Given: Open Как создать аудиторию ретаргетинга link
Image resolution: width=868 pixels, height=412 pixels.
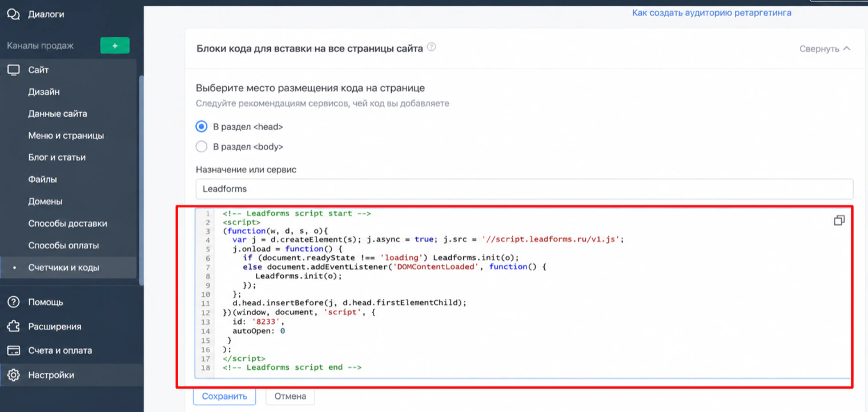Looking at the screenshot, I should pyautogui.click(x=712, y=13).
